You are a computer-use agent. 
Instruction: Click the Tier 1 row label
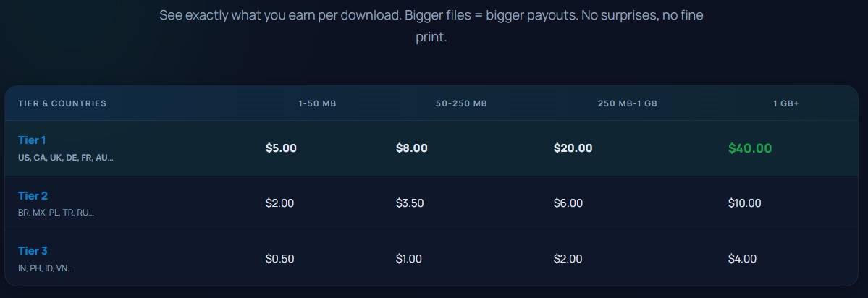pos(33,140)
